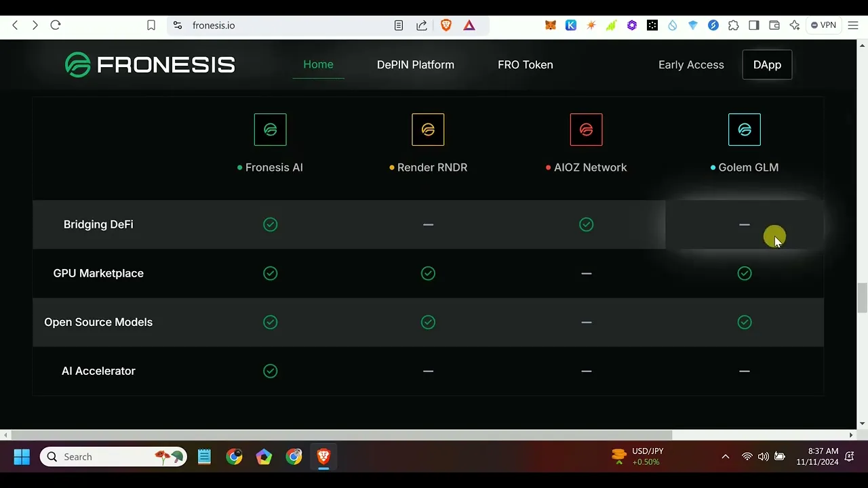The image size is (868, 488).
Task: Open the purple hexagon extension icon
Action: [x=632, y=25]
